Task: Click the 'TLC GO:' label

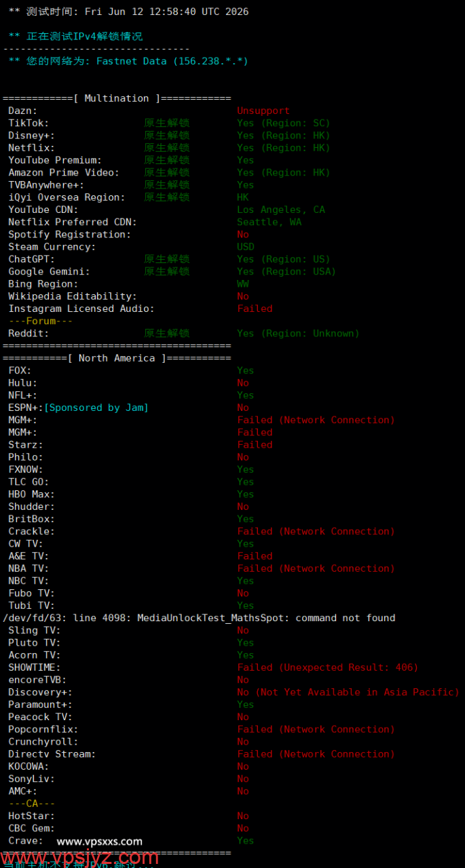Action: pos(29,482)
